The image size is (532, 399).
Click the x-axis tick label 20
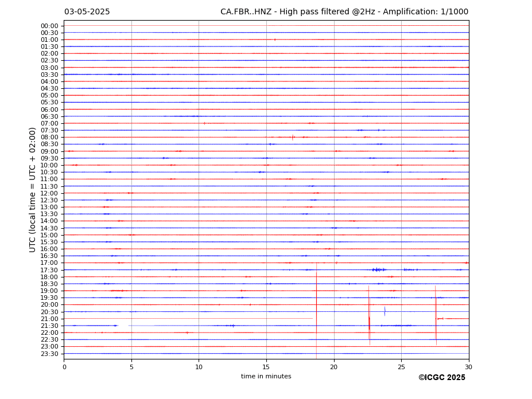point(334,367)
